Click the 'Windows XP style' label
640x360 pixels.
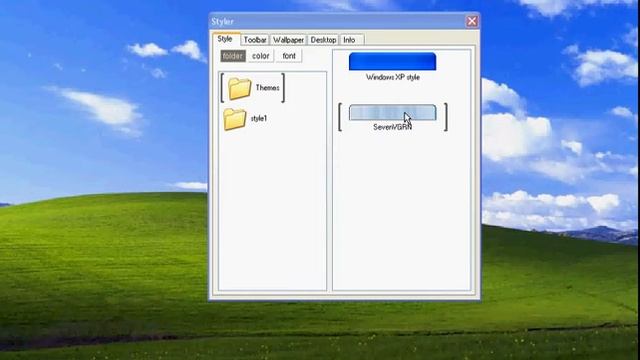tap(393, 77)
